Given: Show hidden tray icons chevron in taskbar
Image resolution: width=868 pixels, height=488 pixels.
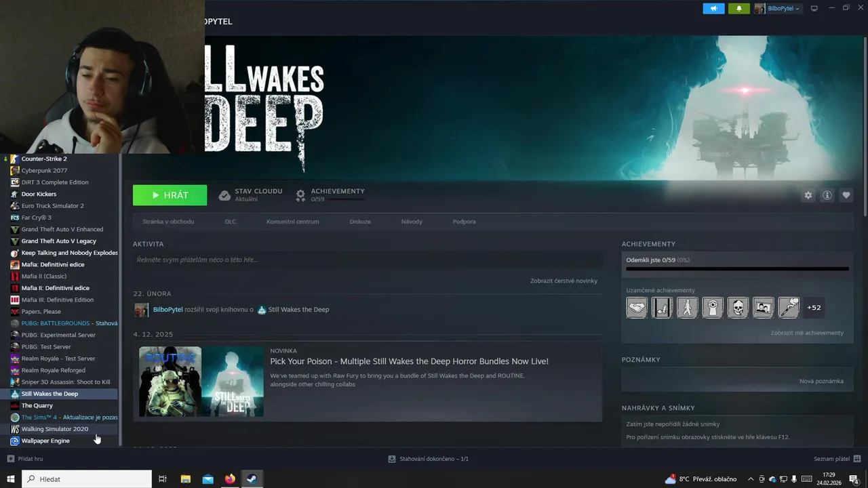Looking at the screenshot, I should (x=751, y=479).
